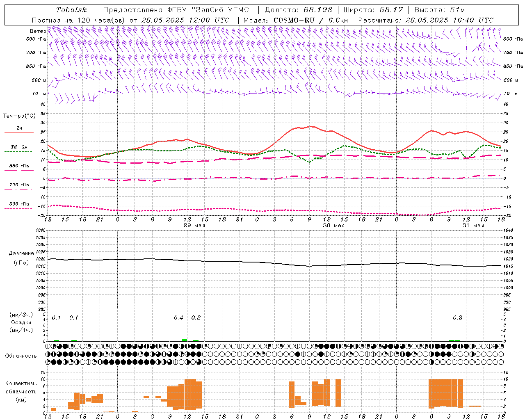
Task: Click the (гПа) unit below Давление
Action: click(x=21, y=262)
